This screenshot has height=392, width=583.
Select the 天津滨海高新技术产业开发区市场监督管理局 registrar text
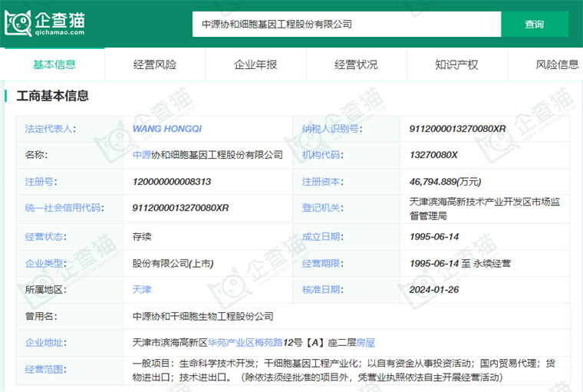click(485, 209)
